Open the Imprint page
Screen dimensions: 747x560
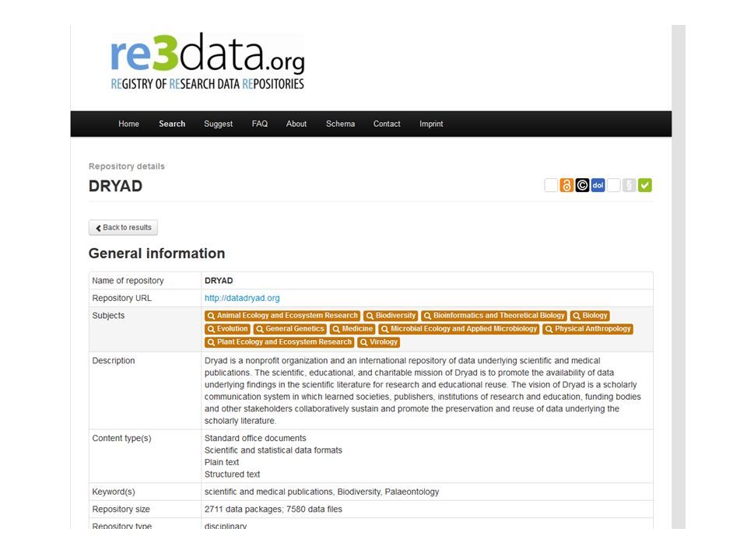coord(431,124)
